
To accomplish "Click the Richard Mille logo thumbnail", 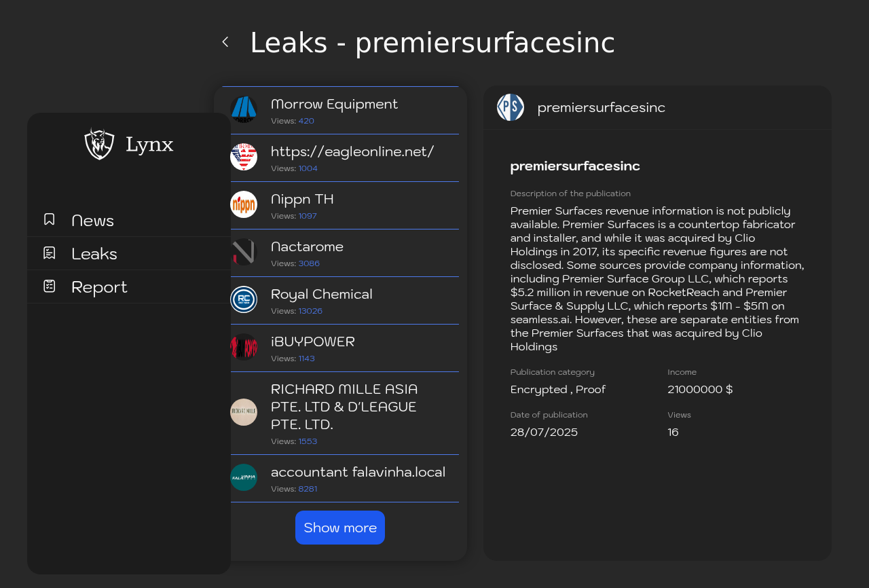I will click(244, 412).
